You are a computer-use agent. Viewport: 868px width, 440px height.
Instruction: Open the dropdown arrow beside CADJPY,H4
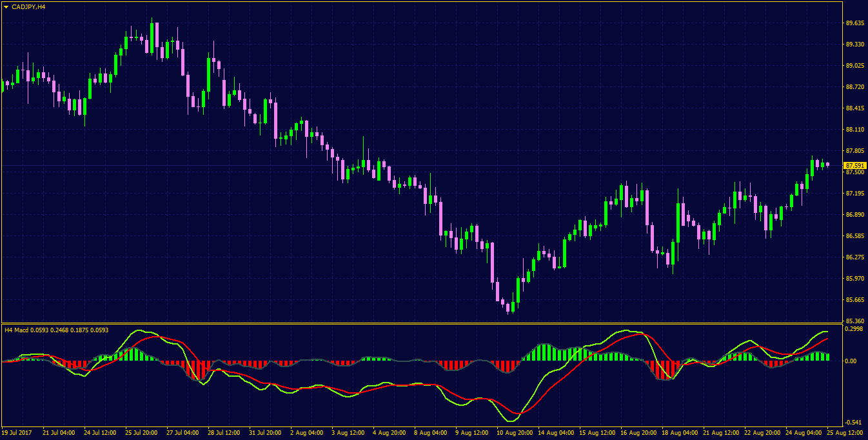point(6,6)
